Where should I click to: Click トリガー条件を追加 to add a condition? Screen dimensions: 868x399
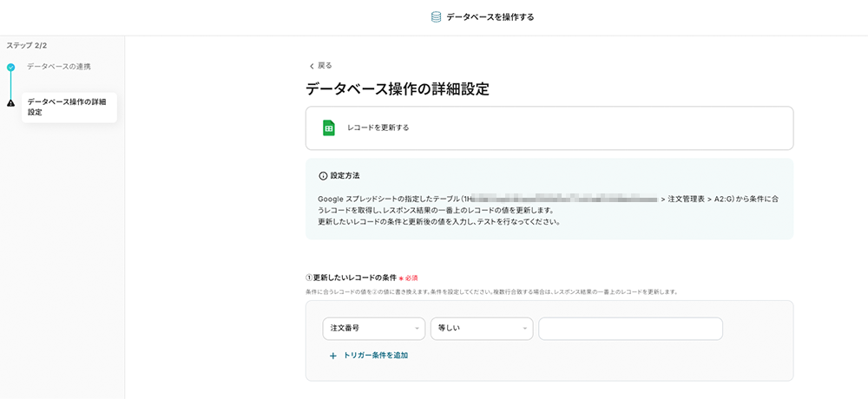(375, 356)
